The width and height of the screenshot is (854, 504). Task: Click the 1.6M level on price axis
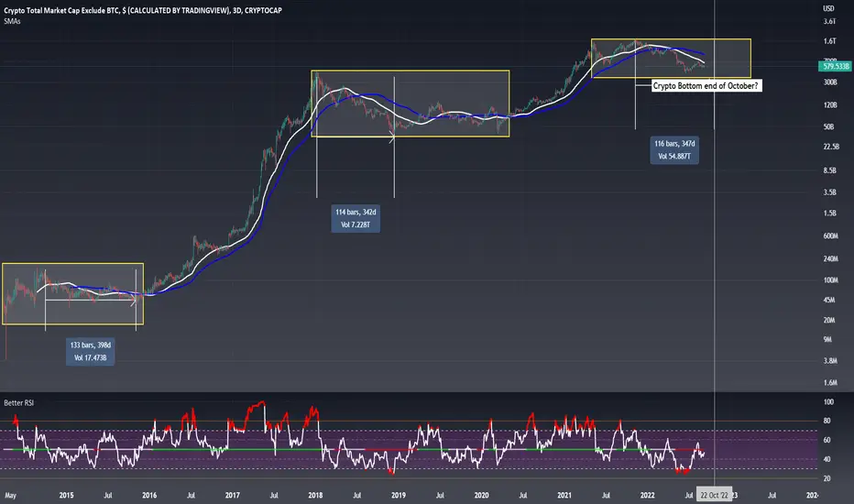coord(830,382)
